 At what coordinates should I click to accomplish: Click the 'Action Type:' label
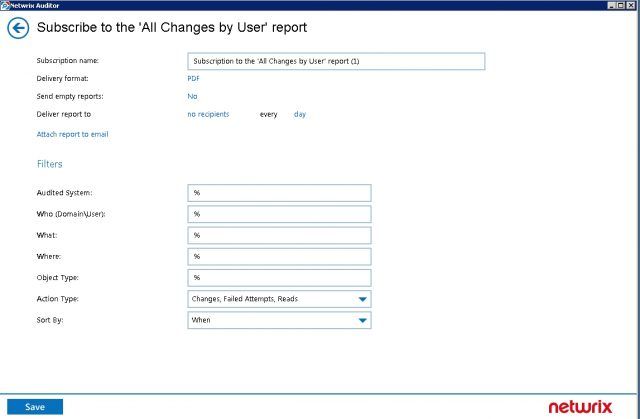58,299
